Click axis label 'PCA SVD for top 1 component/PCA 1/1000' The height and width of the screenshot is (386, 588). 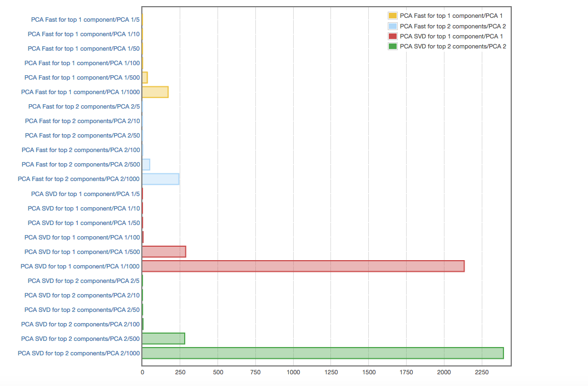point(80,266)
